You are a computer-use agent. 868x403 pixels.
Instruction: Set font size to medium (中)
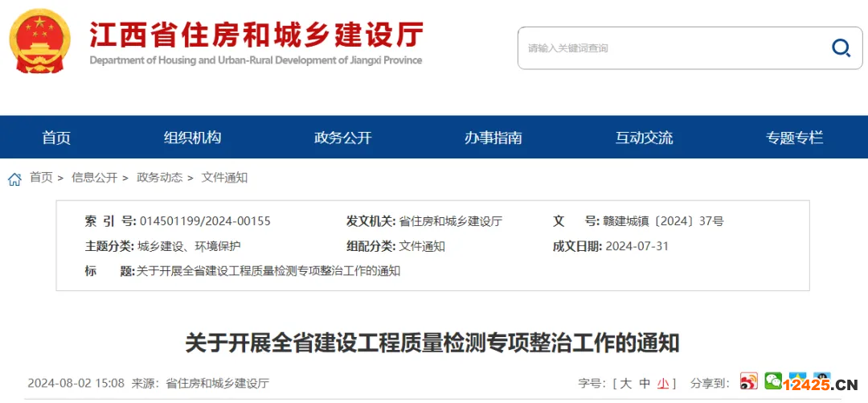(645, 384)
